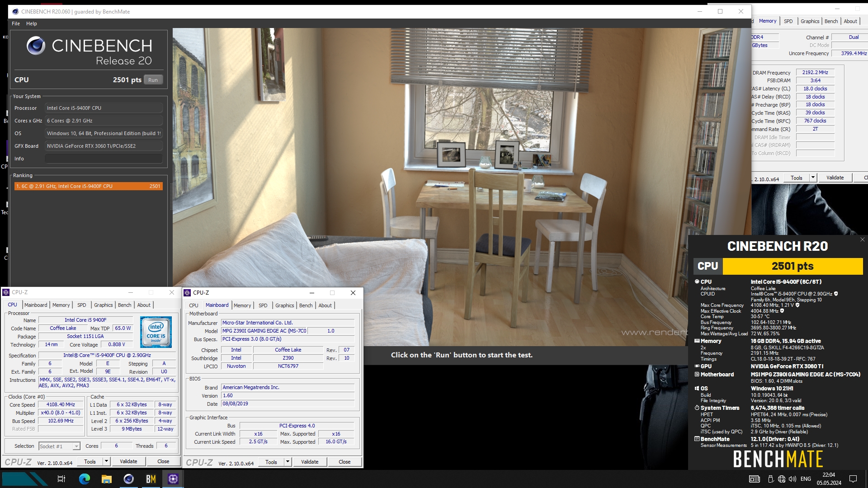Click the Intel Core i5 logo in CPU-Z
Image resolution: width=868 pixels, height=488 pixels.
pos(156,332)
